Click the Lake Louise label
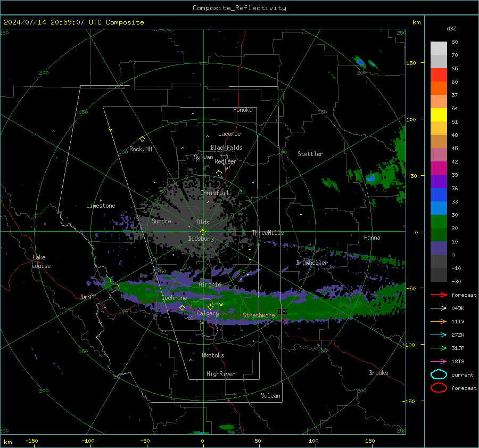This screenshot has width=479, height=448. tap(42, 262)
